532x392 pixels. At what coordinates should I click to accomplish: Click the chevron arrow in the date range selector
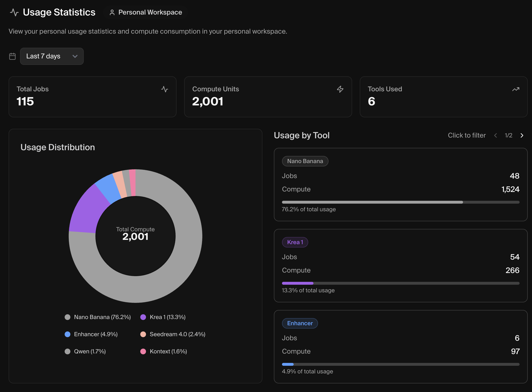pos(75,56)
